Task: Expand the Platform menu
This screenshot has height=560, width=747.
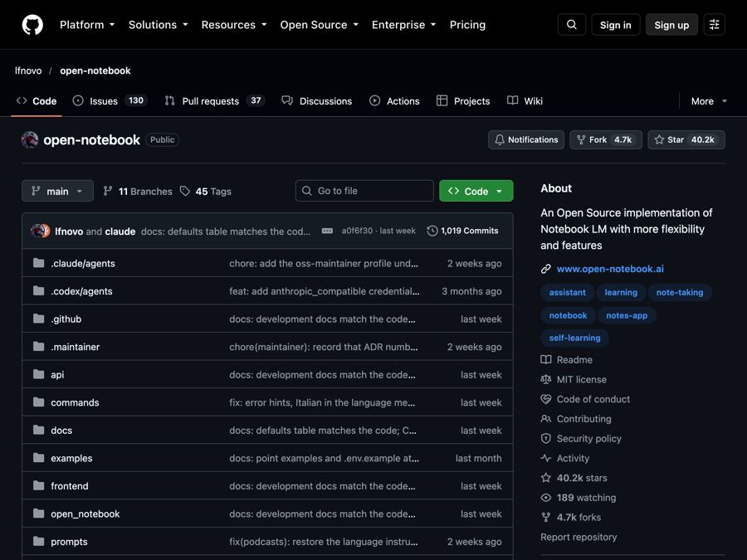Action: coord(87,25)
